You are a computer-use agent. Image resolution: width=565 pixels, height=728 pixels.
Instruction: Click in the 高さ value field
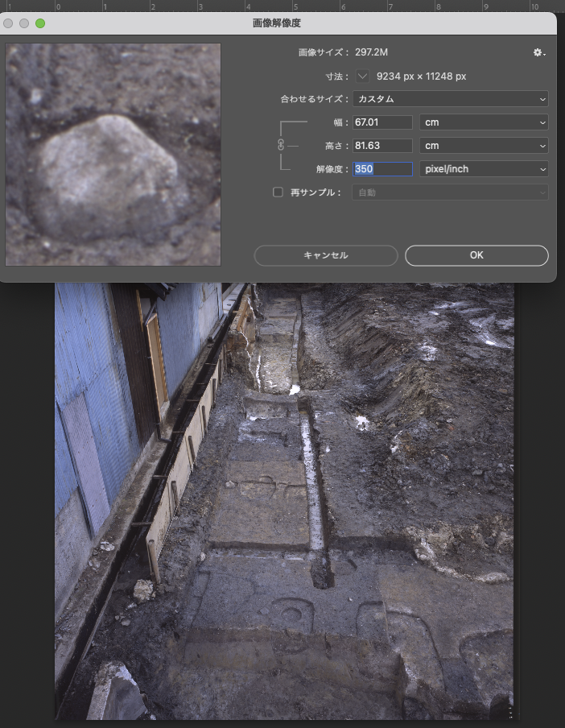point(382,146)
